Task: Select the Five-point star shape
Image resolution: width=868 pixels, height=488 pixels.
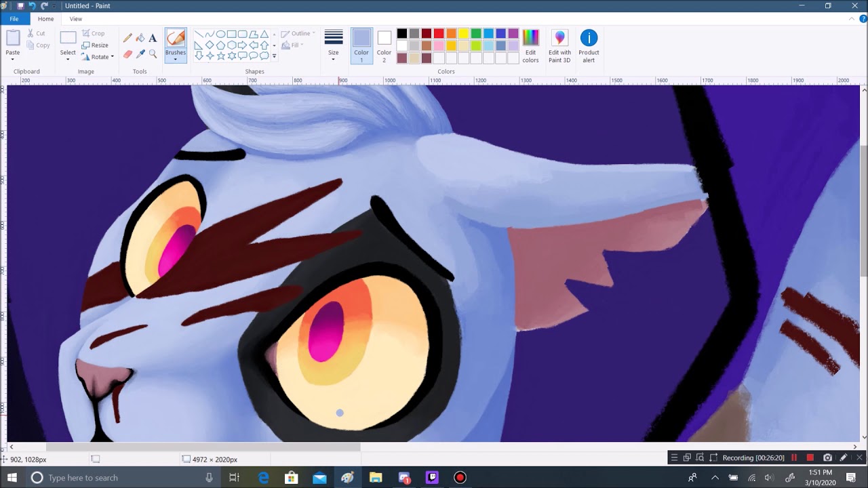Action: click(x=220, y=56)
